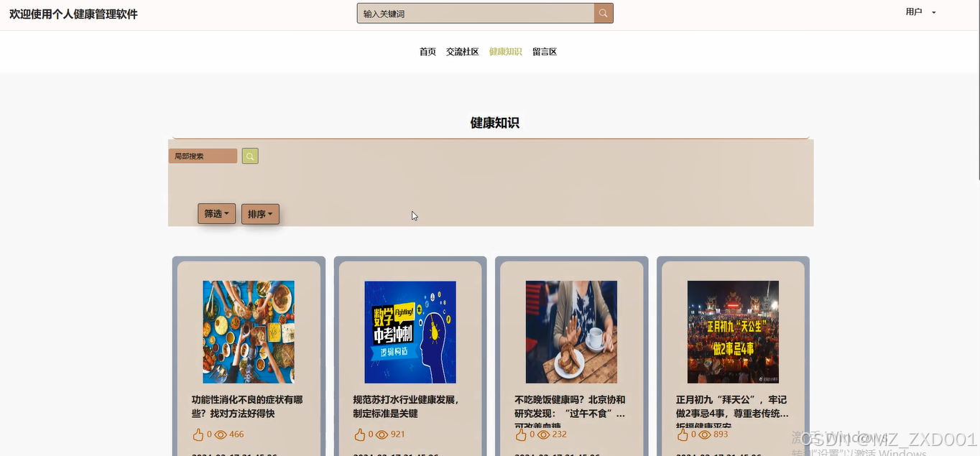Open article titled 规范苏打水行业健康发展
Image resolution: width=980 pixels, height=456 pixels.
[406, 406]
